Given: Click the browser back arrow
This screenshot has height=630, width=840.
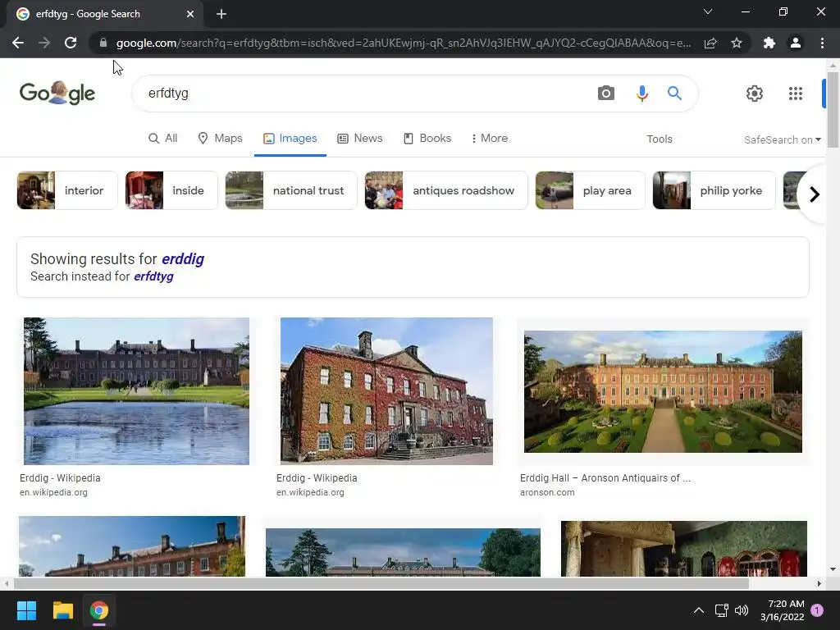Looking at the screenshot, I should click(x=18, y=43).
